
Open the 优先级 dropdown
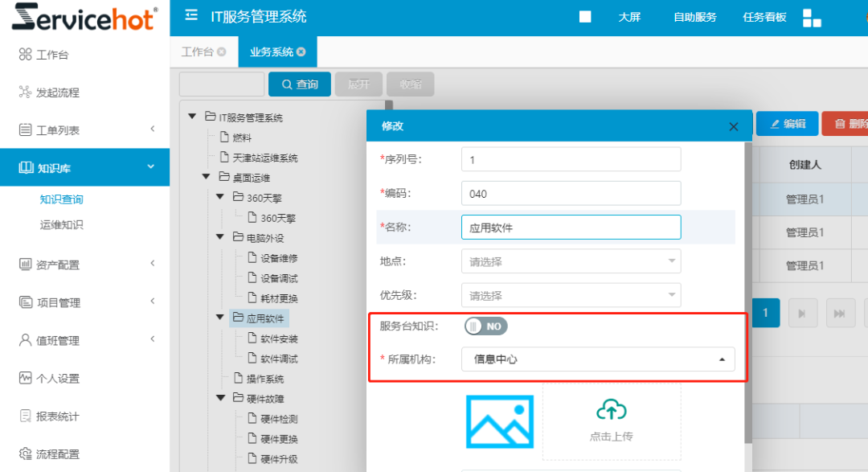(x=571, y=295)
